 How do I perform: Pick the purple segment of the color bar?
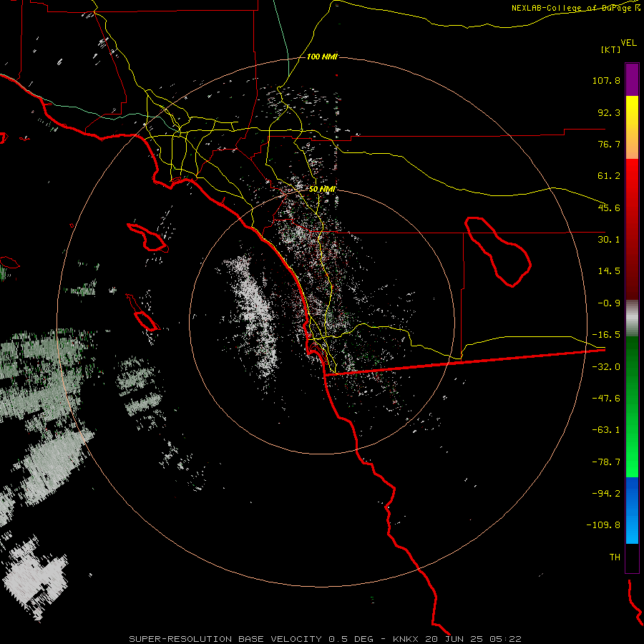(632, 79)
